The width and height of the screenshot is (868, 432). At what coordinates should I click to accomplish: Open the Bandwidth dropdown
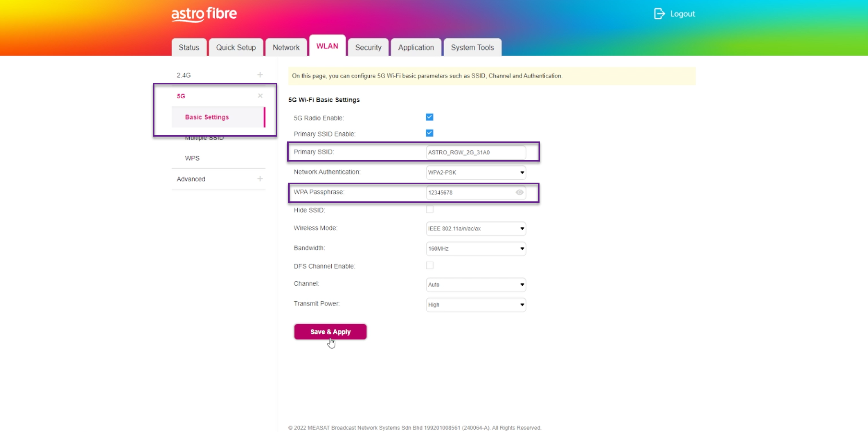[x=475, y=249]
